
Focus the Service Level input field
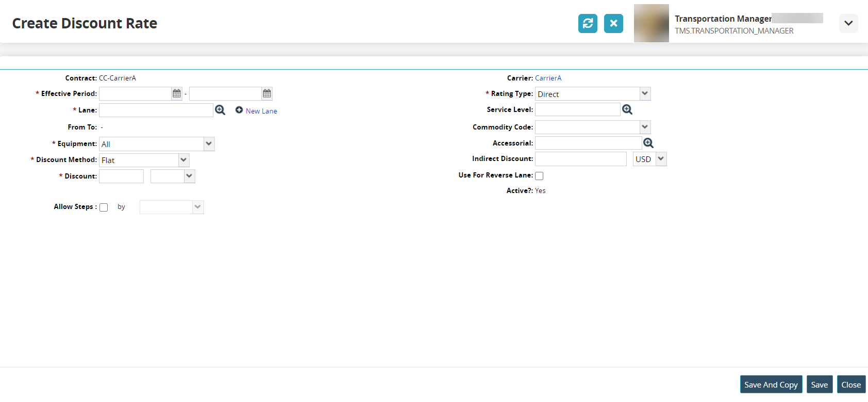578,109
